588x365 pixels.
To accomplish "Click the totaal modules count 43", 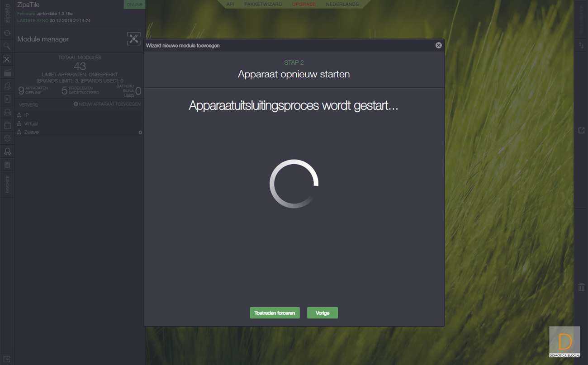I will (80, 66).
